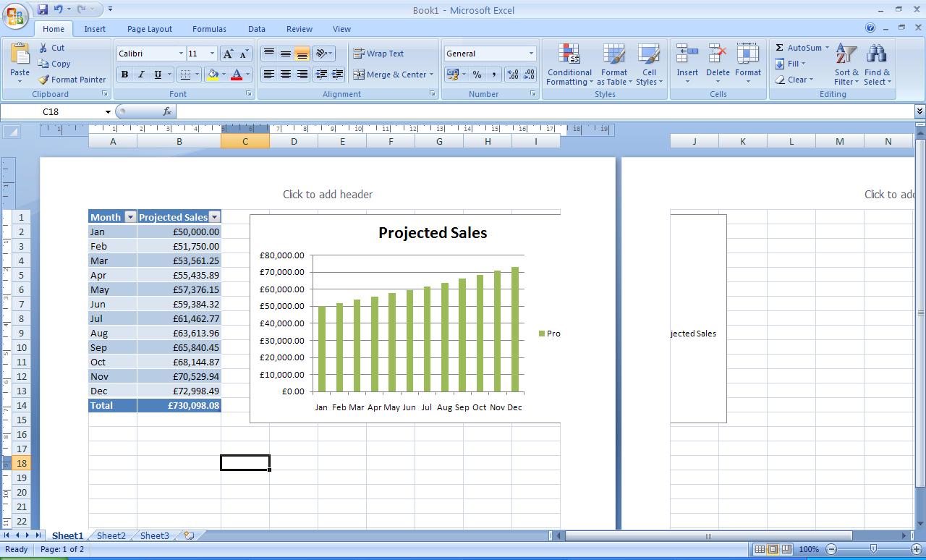Click in the formula bar input
Viewport: 926px width, 560px height.
pyautogui.click(x=545, y=111)
